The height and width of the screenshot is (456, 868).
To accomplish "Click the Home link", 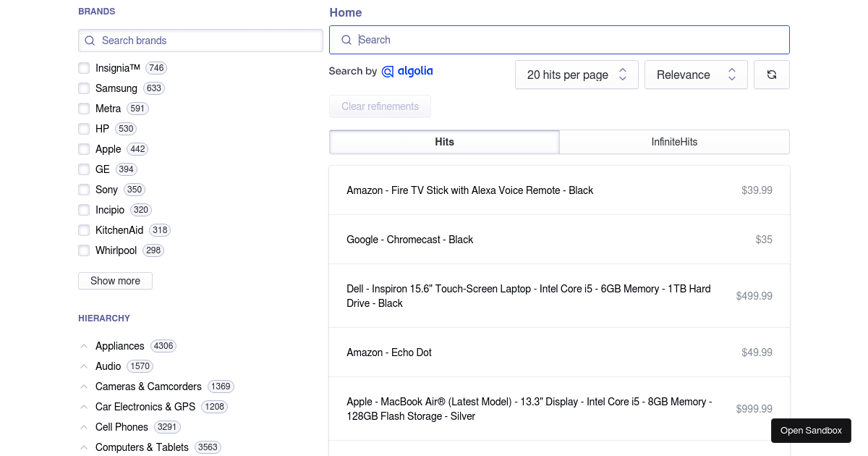I will (346, 12).
